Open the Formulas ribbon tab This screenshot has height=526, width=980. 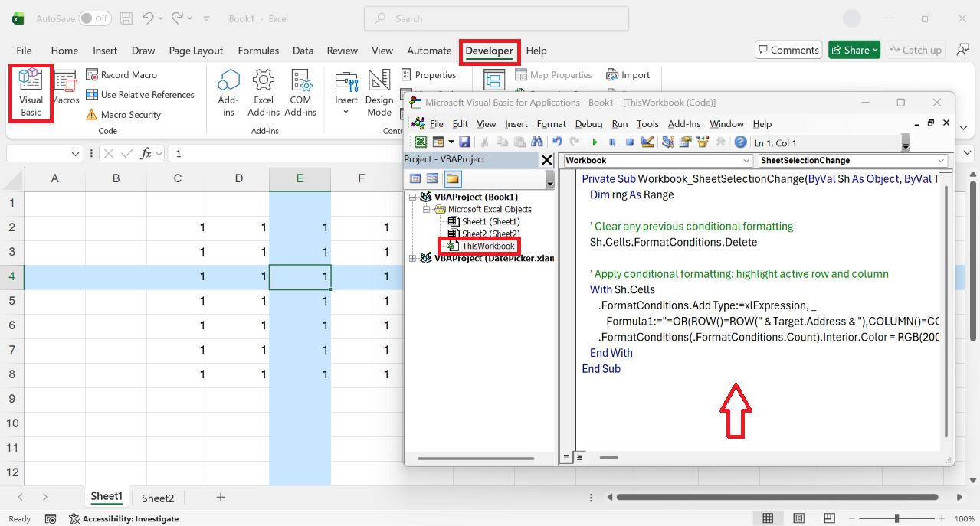pyautogui.click(x=258, y=51)
